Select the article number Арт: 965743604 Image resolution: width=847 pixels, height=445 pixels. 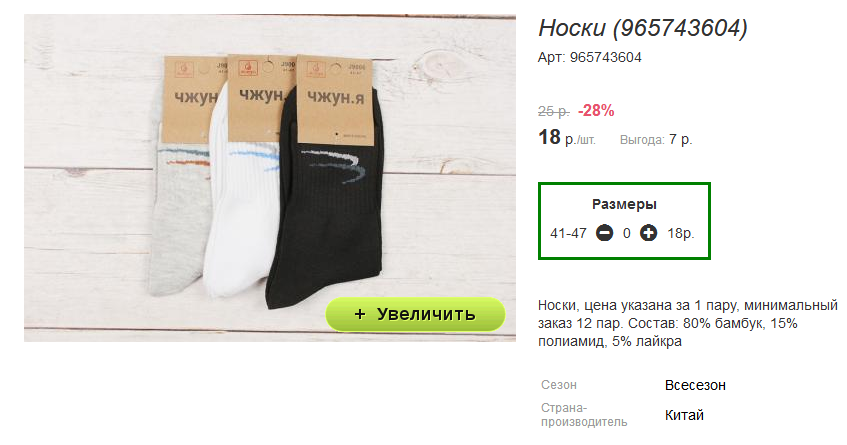(x=589, y=57)
